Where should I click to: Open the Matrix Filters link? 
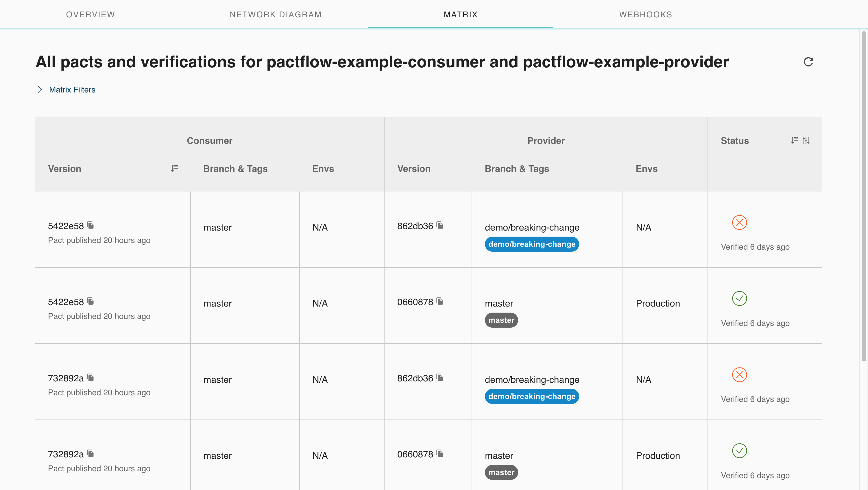pos(72,90)
